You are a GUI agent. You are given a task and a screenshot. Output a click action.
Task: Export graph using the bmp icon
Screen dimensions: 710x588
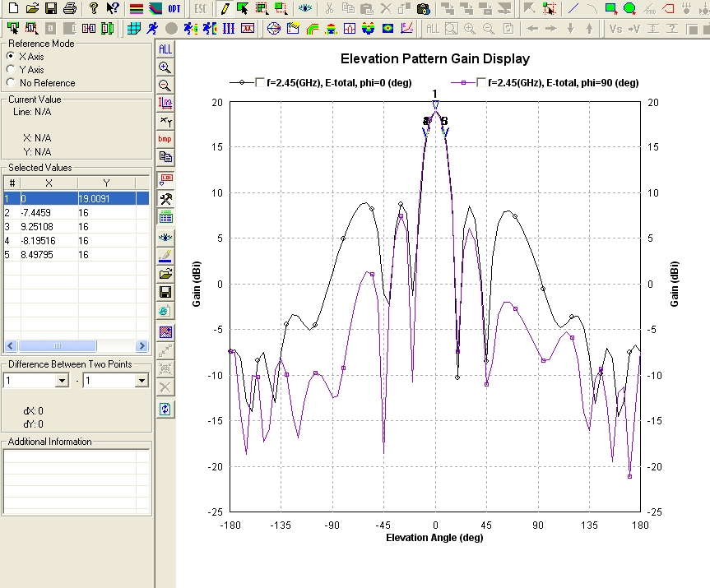[x=165, y=138]
